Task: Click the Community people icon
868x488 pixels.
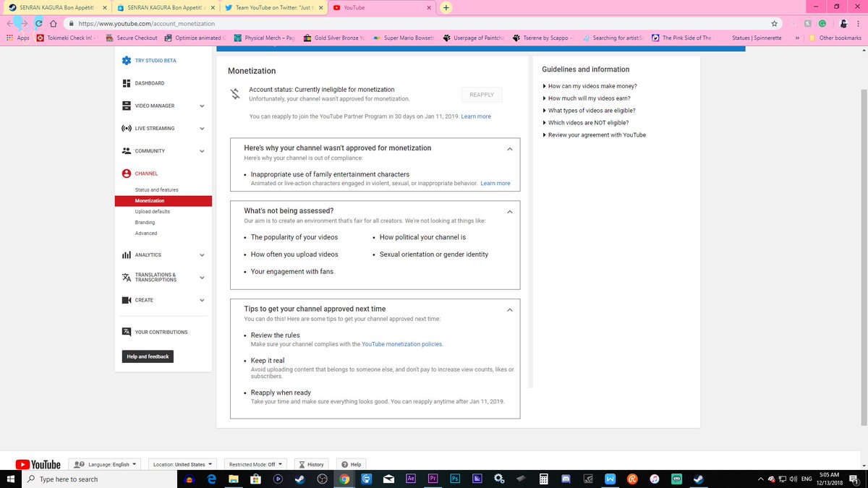Action: (x=127, y=151)
